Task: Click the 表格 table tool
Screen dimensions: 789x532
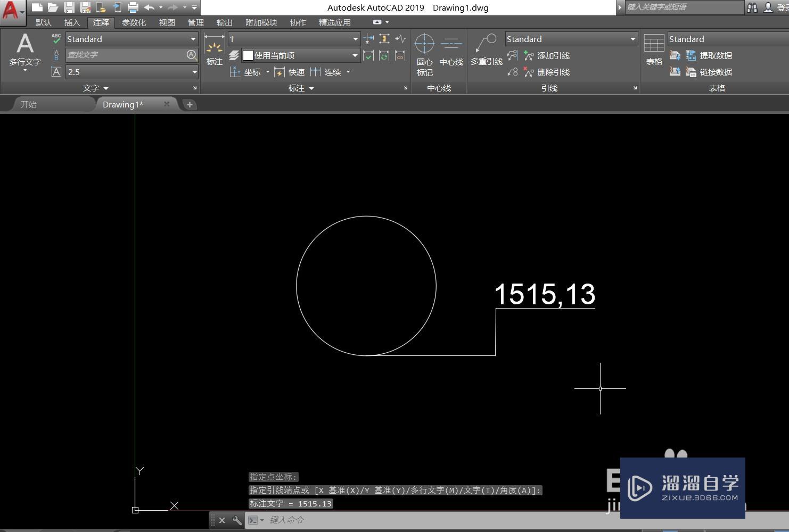Action: pos(654,50)
